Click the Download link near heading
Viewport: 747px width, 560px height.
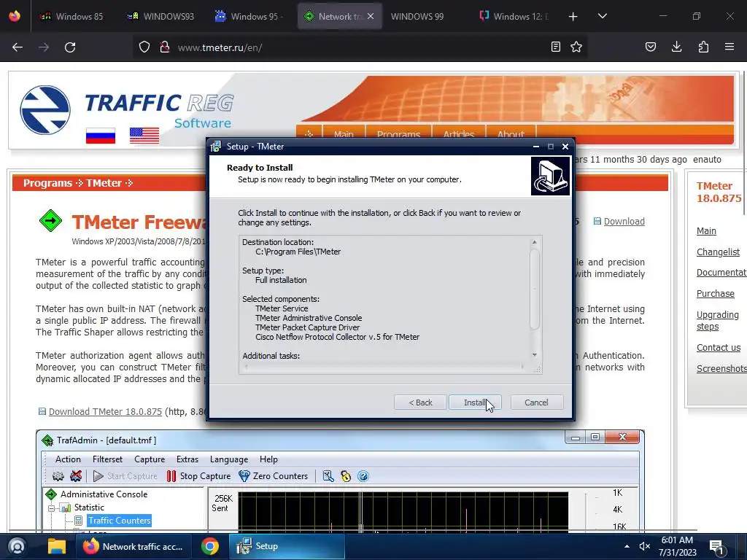[624, 222]
